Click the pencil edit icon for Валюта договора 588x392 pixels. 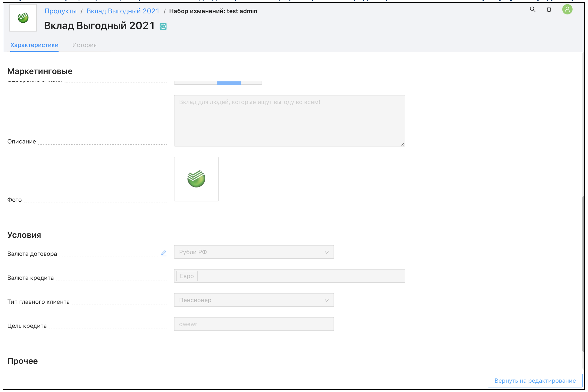[x=164, y=253]
